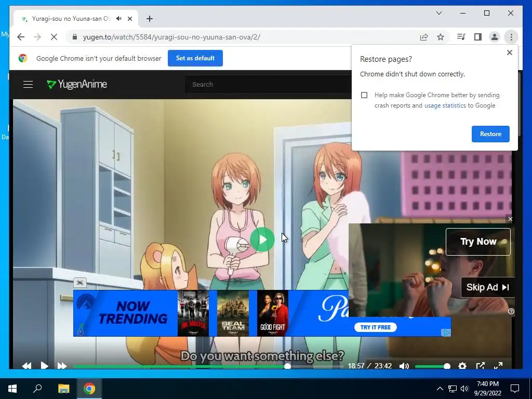Show hidden system tray icons

click(x=440, y=389)
